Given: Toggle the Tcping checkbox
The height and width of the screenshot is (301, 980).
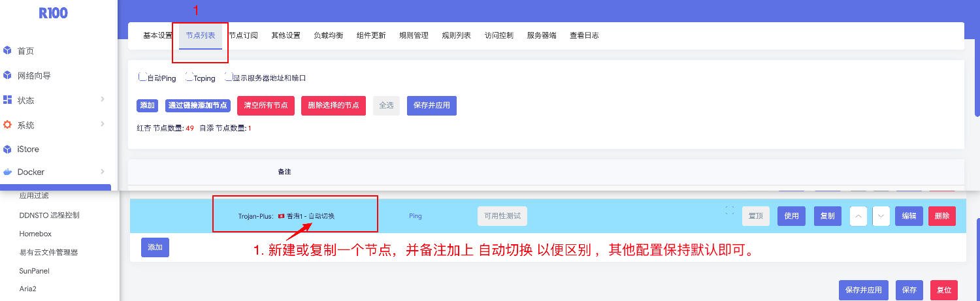Looking at the screenshot, I should 189,77.
